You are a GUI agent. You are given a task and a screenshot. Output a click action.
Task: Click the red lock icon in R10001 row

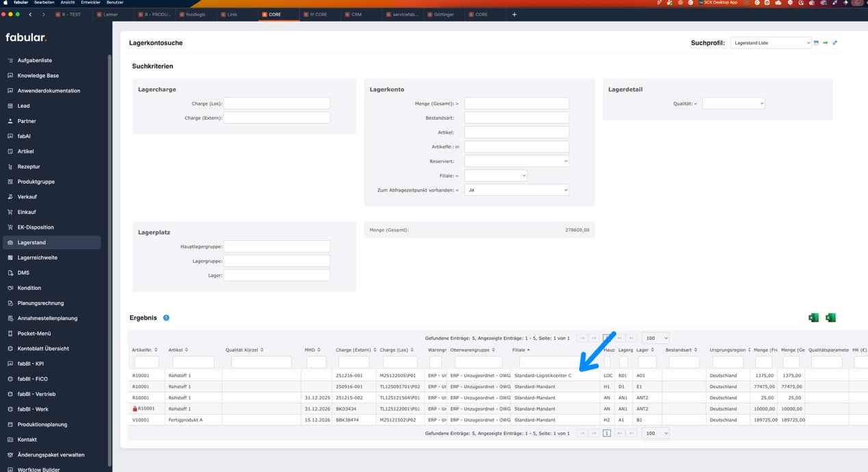click(x=135, y=409)
